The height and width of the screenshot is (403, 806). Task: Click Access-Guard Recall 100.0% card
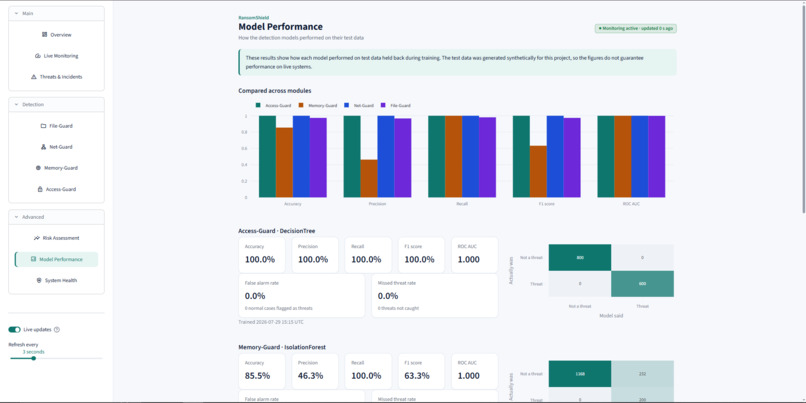click(368, 255)
